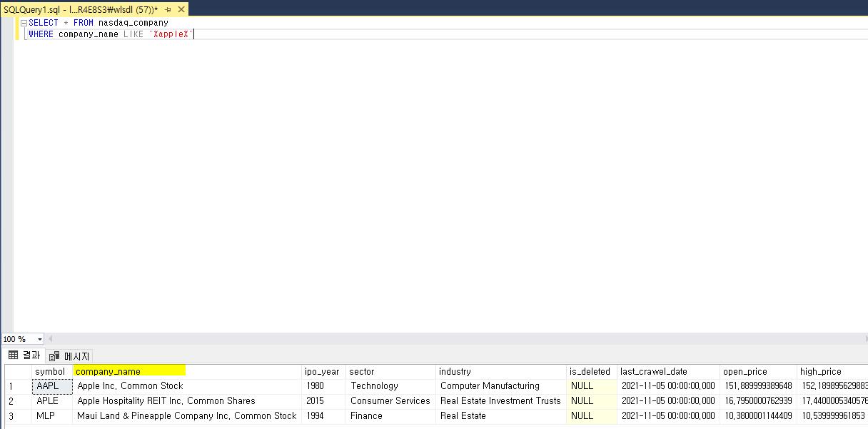Select the ipo_year 1994 cell
This screenshot has height=429, width=868.
[324, 416]
